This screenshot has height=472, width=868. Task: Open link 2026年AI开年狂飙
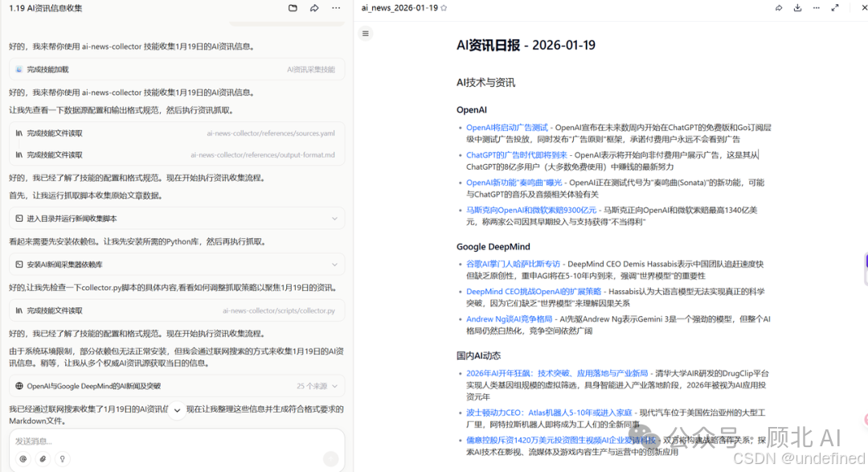pyautogui.click(x=557, y=373)
